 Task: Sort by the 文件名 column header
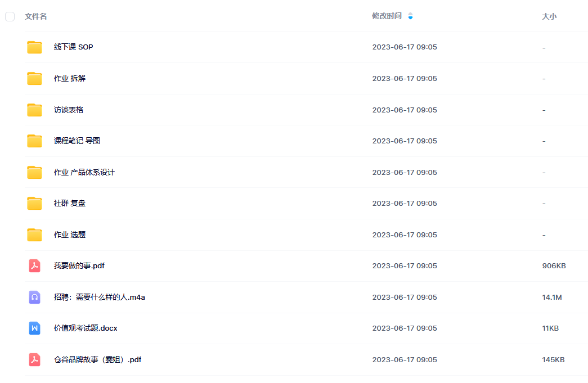coord(36,16)
